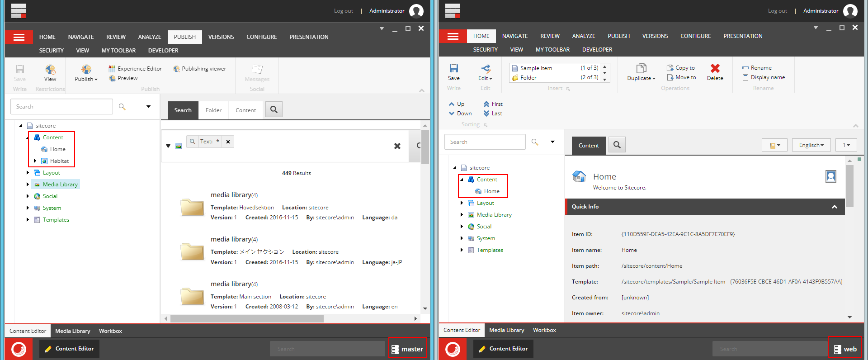Open the Englisch language dropdown

(811, 145)
